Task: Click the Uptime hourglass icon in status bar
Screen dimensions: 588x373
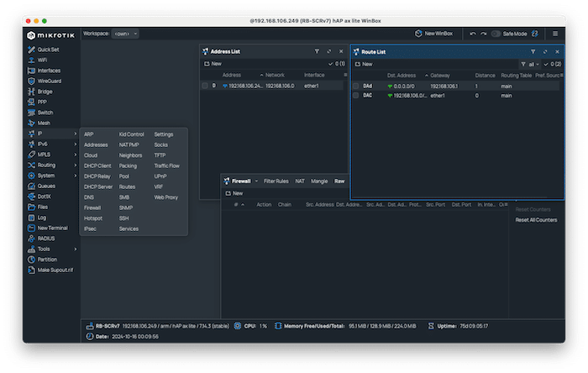Action: pos(431,326)
